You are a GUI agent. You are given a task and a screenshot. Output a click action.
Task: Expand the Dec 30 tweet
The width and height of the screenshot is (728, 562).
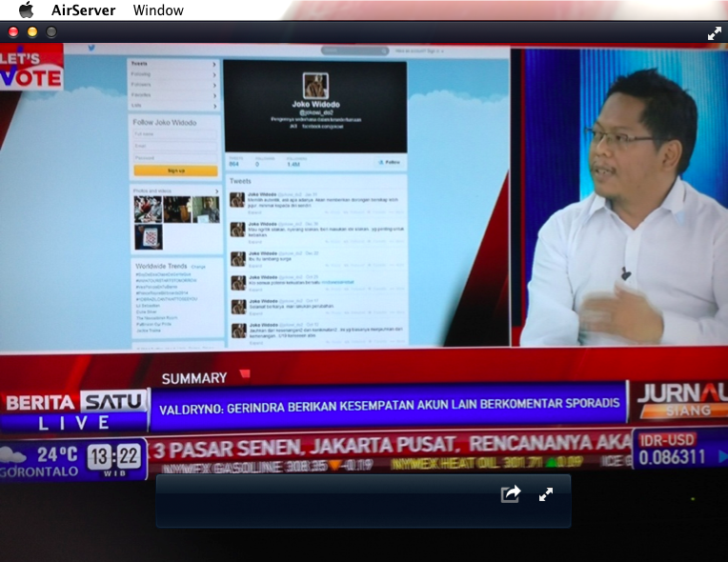click(254, 242)
